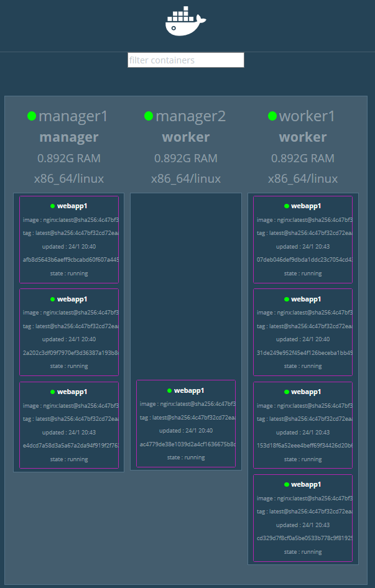
Task: Click the bold manager role label under manager1
Action: pos(69,137)
